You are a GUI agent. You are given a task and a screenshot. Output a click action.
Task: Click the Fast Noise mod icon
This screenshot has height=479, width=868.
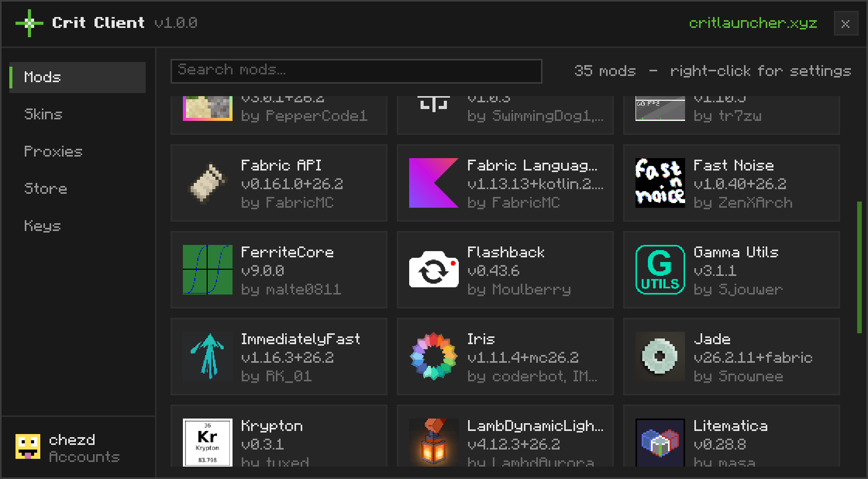(x=660, y=183)
